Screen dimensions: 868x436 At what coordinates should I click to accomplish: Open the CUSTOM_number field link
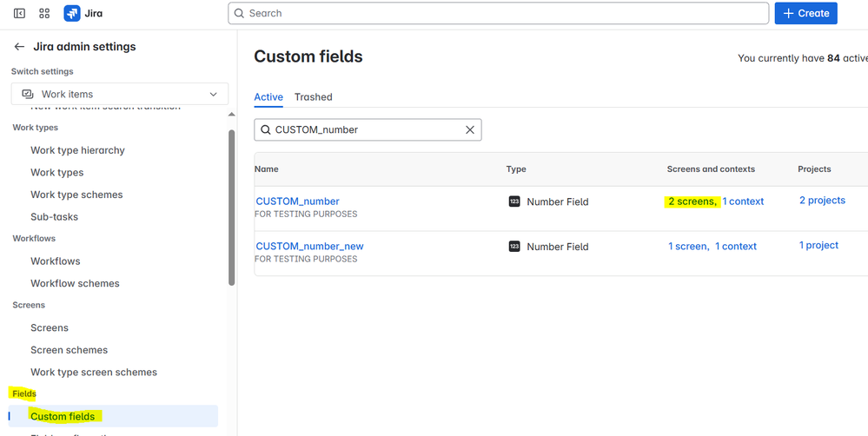pyautogui.click(x=298, y=201)
